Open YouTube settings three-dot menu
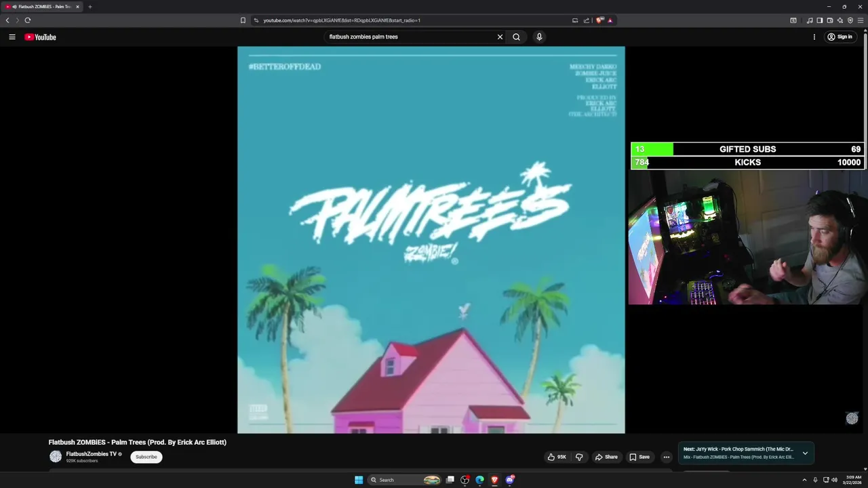 (814, 37)
